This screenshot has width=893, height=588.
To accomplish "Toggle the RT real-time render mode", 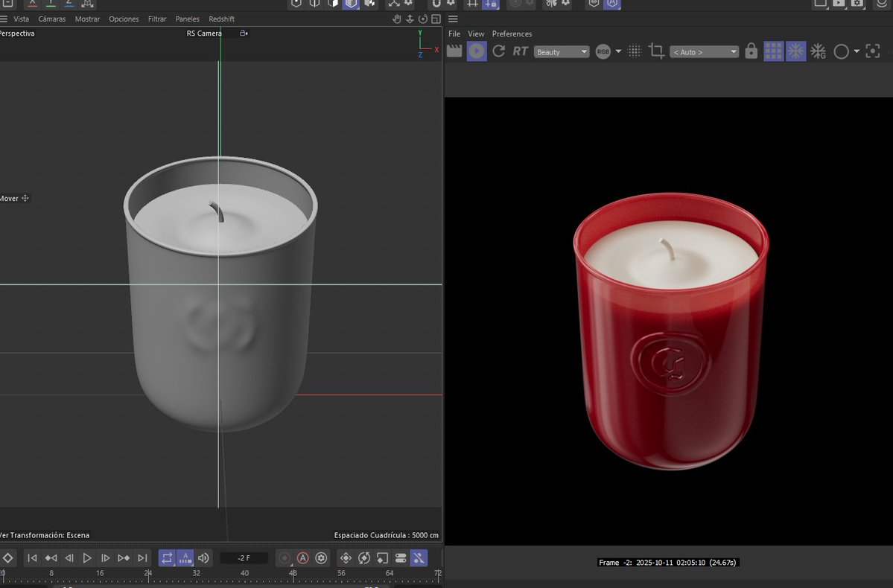I will pyautogui.click(x=520, y=51).
